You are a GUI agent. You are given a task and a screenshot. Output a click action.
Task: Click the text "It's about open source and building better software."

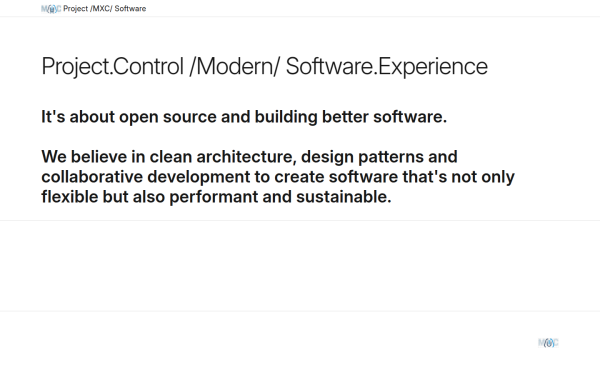click(244, 117)
